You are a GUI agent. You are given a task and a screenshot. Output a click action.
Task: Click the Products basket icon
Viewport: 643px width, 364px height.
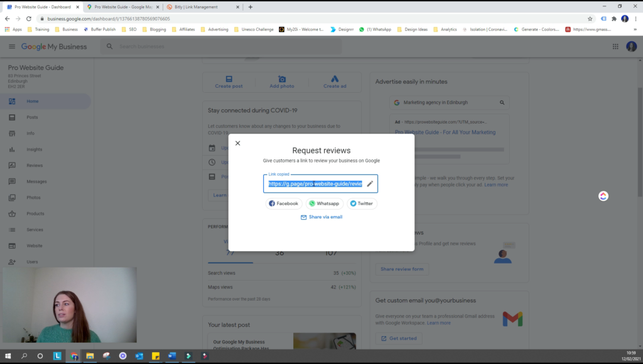click(12, 213)
